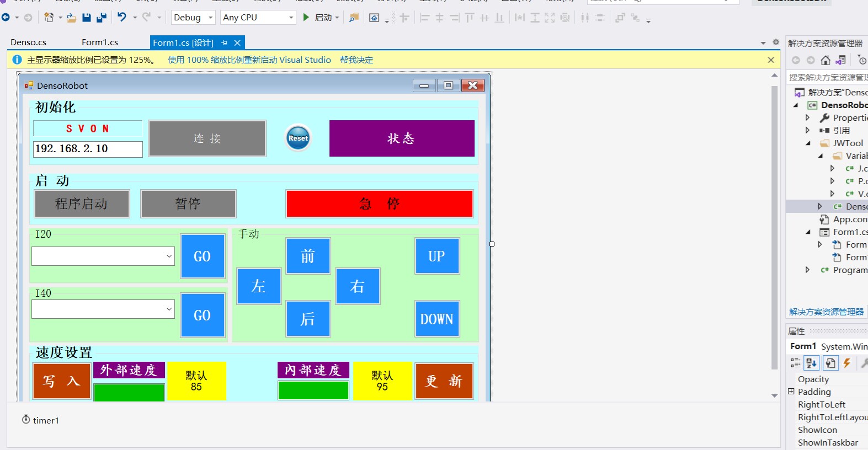Click the purple 状态 button
Viewport: 868px width, 450px height.
pos(402,138)
